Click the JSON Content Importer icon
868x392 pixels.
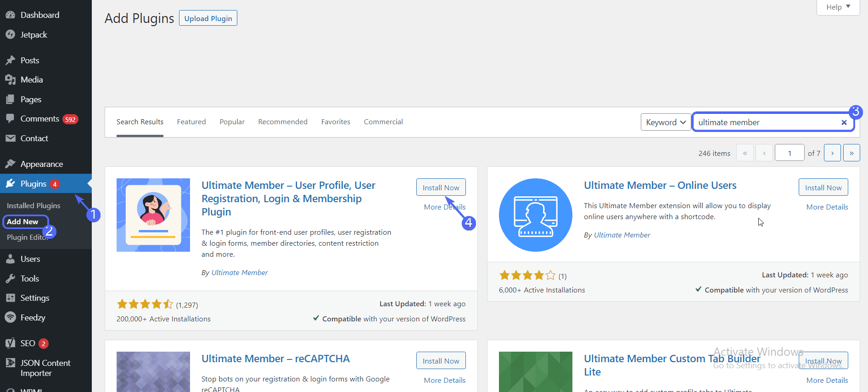click(10, 363)
